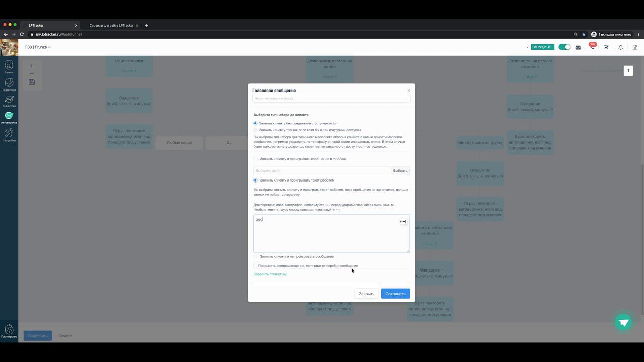Open the notifications bell icon
Image resolution: width=644 pixels, height=362 pixels.
(x=620, y=47)
